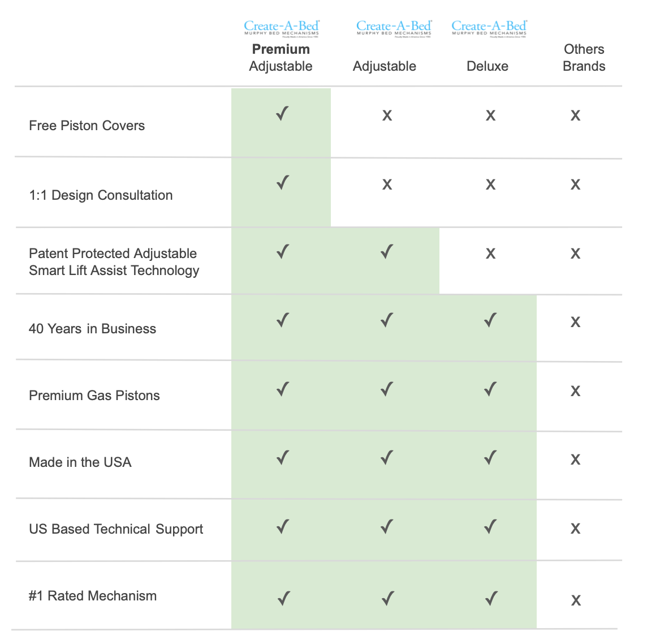Click Deluxe checkmark for #1 Rated Mechanism
Viewport: 647px width, 644px height.
point(491,598)
